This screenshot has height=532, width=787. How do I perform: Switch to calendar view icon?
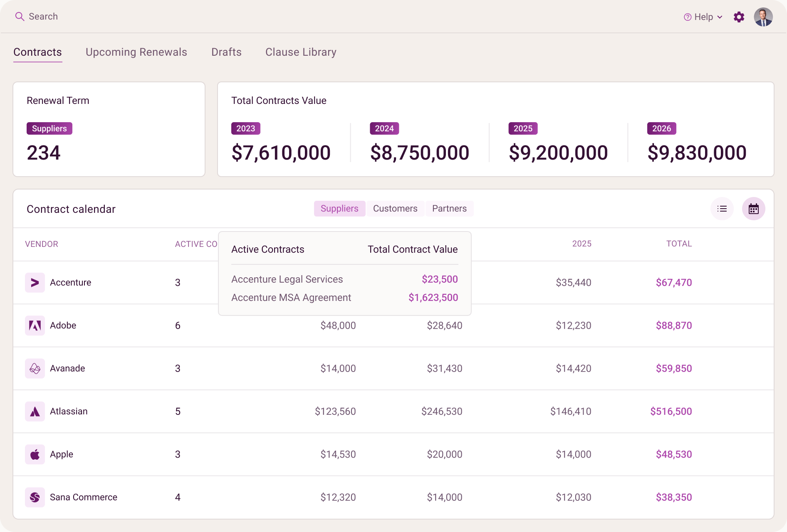click(754, 209)
